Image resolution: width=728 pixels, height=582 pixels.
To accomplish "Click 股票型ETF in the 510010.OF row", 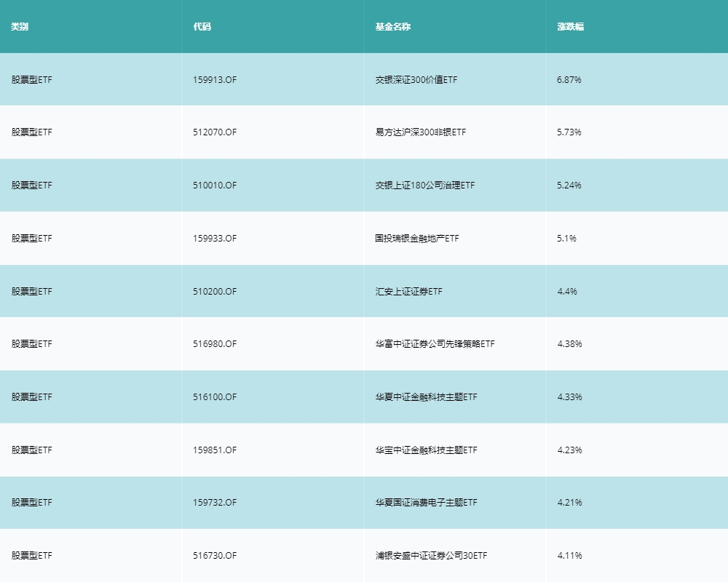I will point(31,186).
